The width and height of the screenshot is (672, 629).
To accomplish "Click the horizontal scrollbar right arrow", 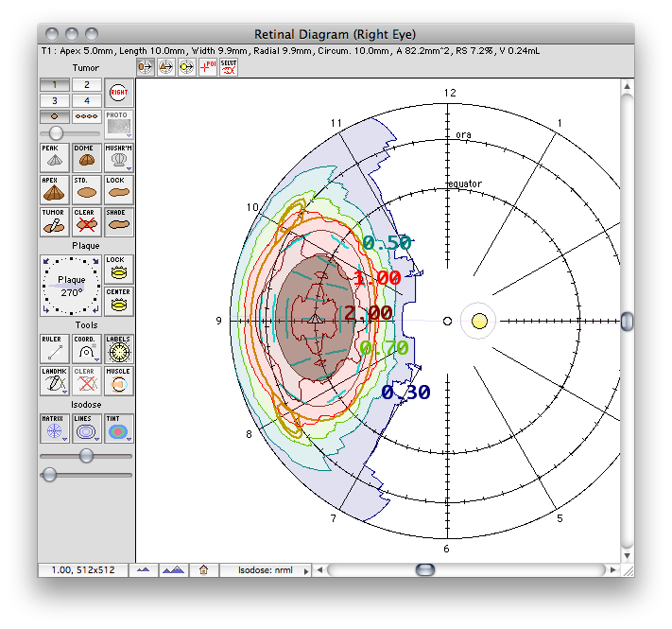I will point(613,570).
